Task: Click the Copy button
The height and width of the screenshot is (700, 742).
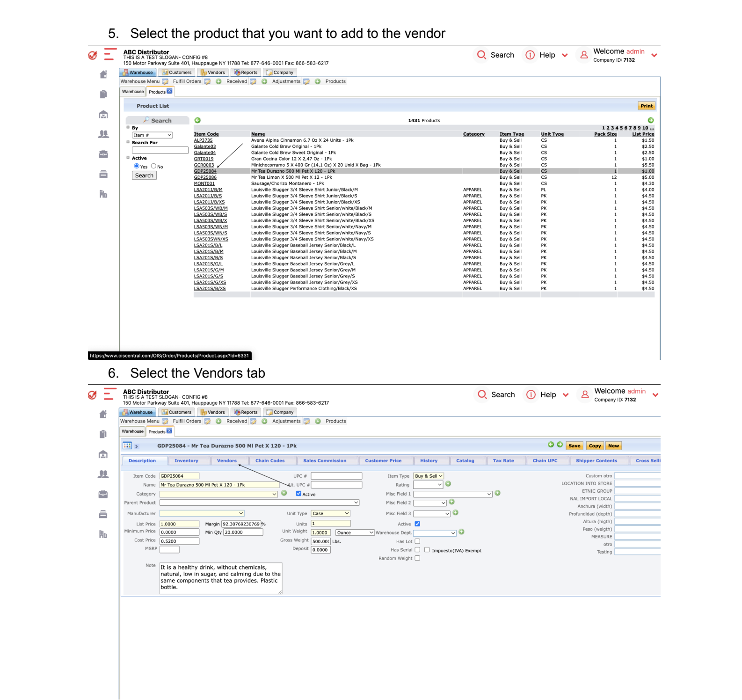Action: (595, 446)
